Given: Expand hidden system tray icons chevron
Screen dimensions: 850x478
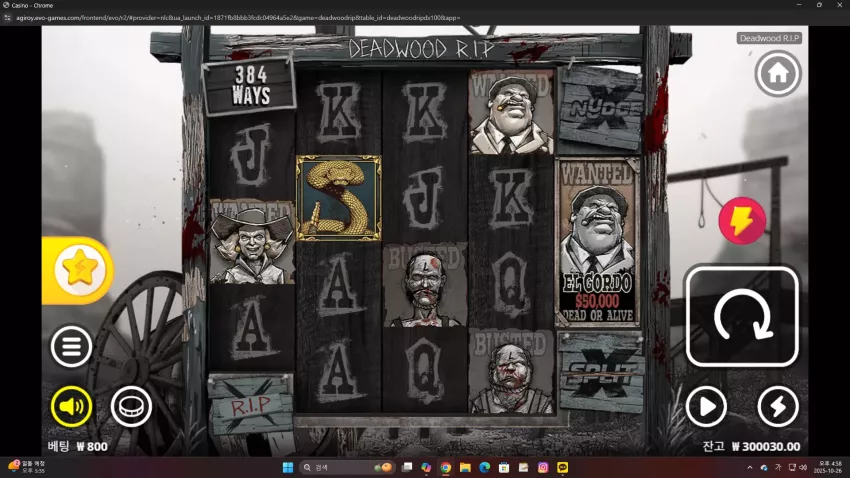Looking at the screenshot, I should coord(750,467).
